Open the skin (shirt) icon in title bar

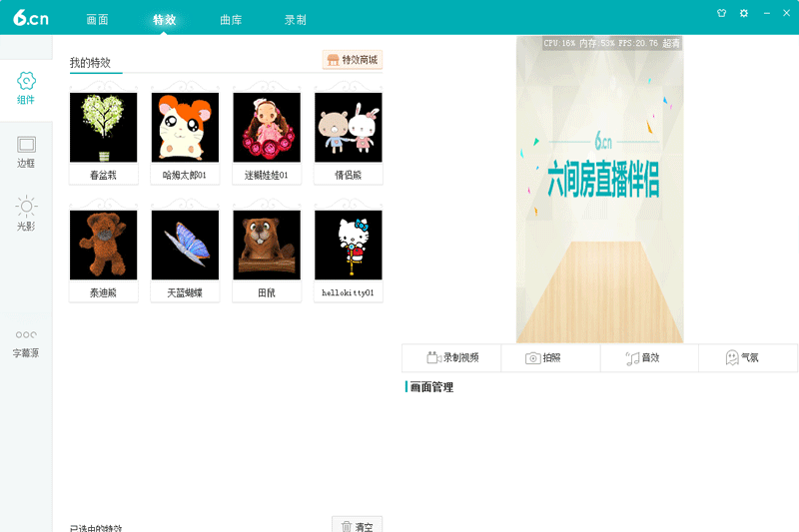pos(721,13)
